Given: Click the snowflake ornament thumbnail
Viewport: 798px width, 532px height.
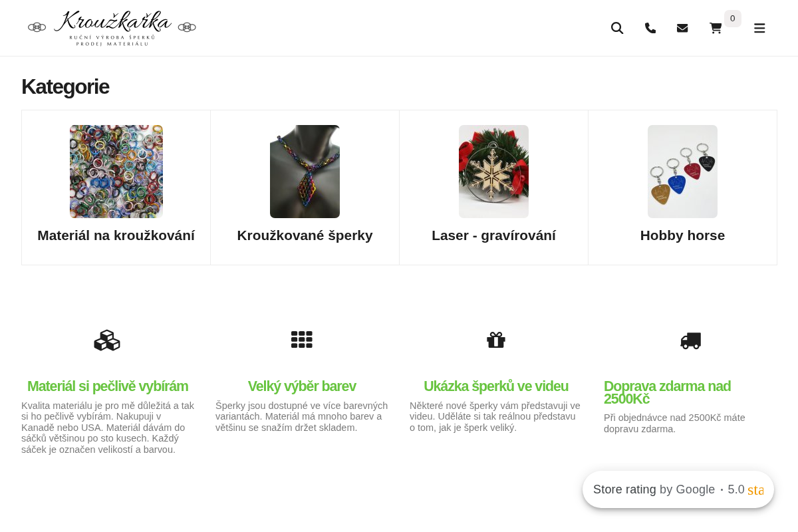Looking at the screenshot, I should point(494,172).
